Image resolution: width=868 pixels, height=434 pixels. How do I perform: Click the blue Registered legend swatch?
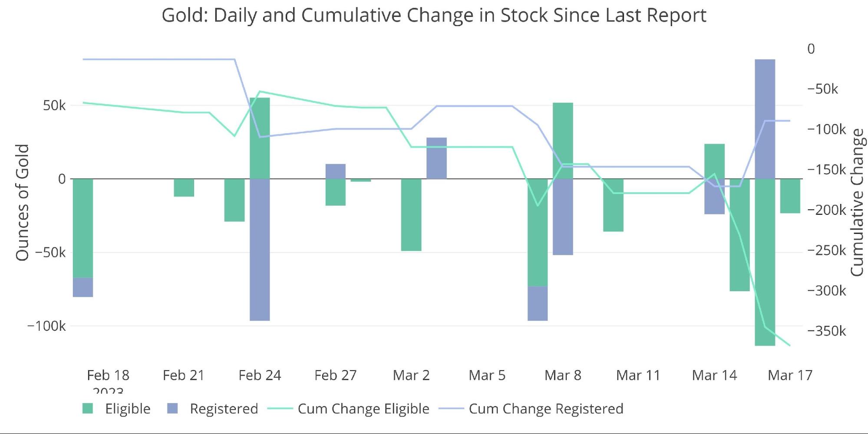[172, 408]
